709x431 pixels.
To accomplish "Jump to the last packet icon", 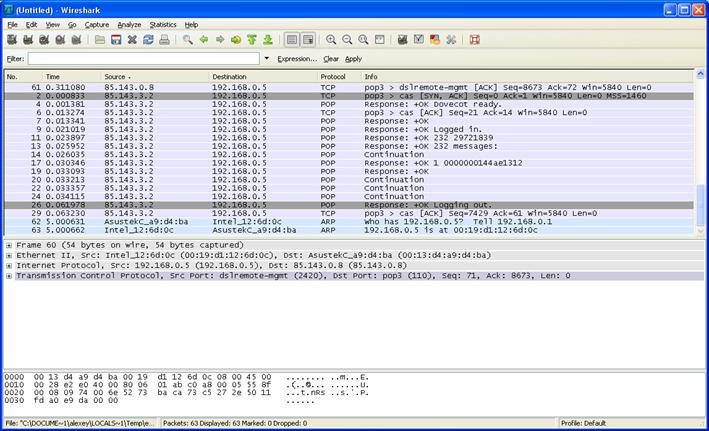I will [268, 40].
